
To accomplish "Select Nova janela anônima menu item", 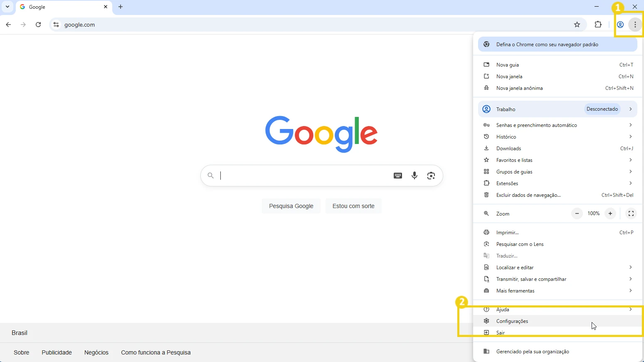I will coord(558,88).
